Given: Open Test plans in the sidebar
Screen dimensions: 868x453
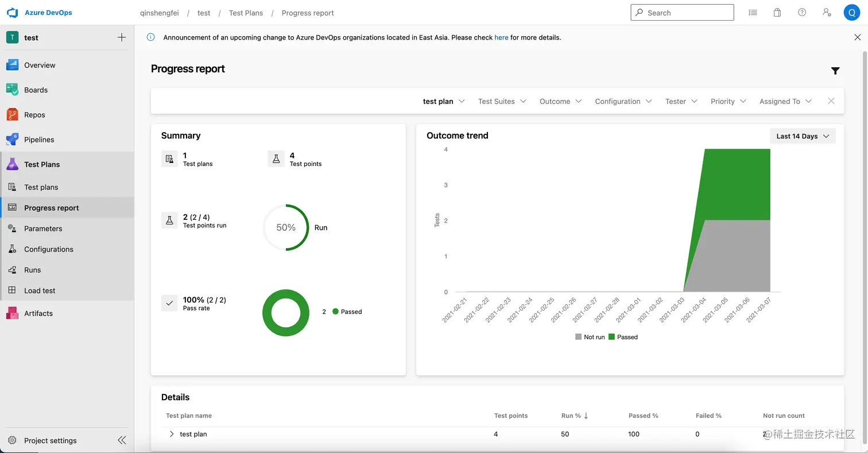Looking at the screenshot, I should pyautogui.click(x=67, y=187).
